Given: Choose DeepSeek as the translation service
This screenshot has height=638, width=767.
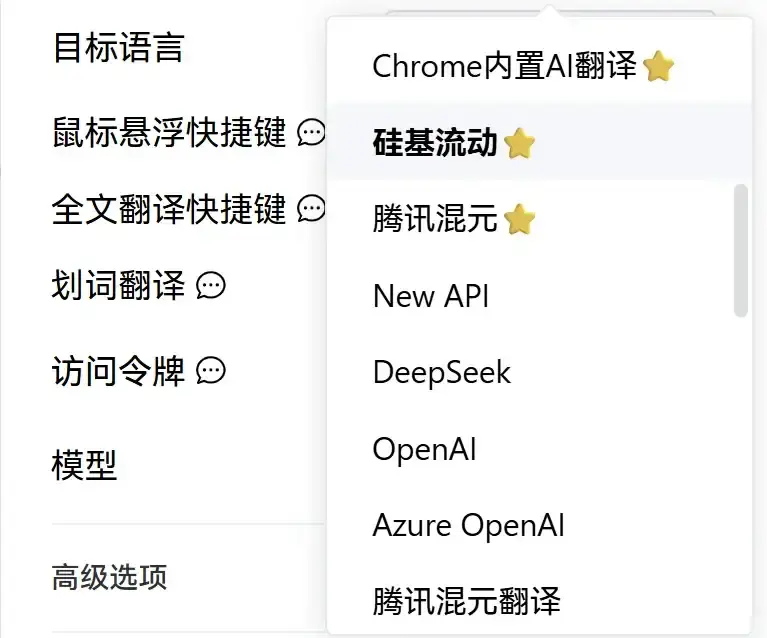Looking at the screenshot, I should click(x=531, y=372).
